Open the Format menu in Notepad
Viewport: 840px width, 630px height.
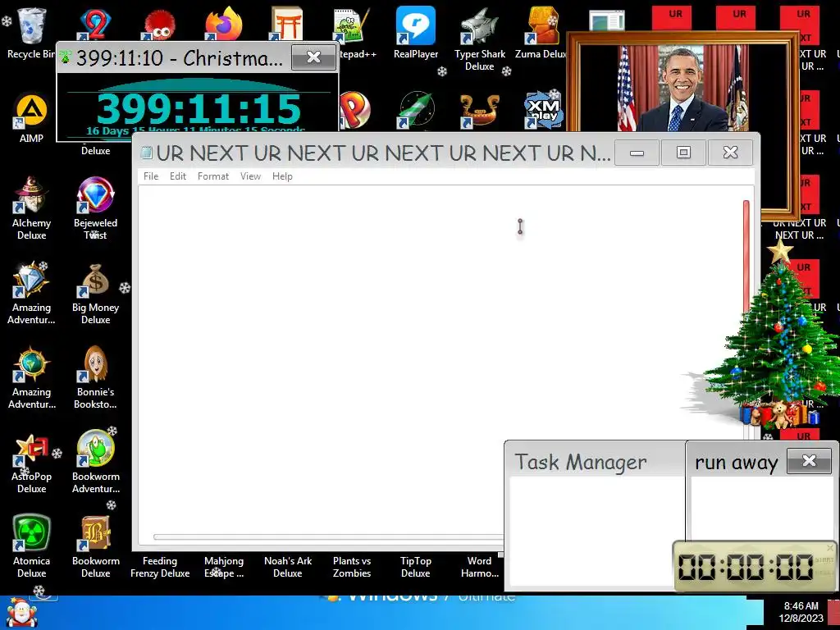point(212,176)
